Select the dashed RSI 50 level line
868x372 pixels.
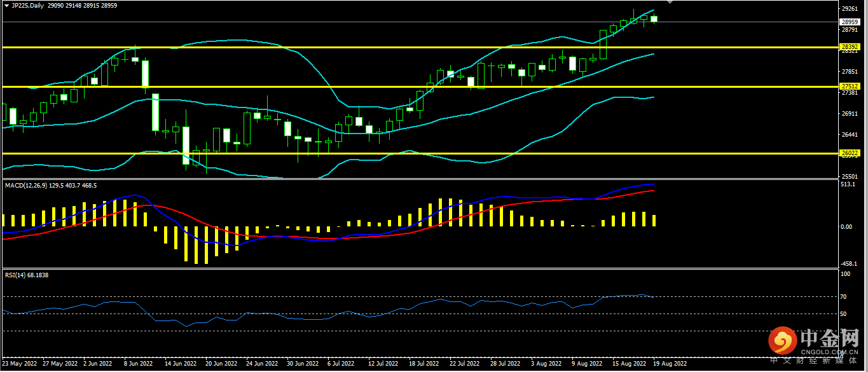[x=420, y=313]
